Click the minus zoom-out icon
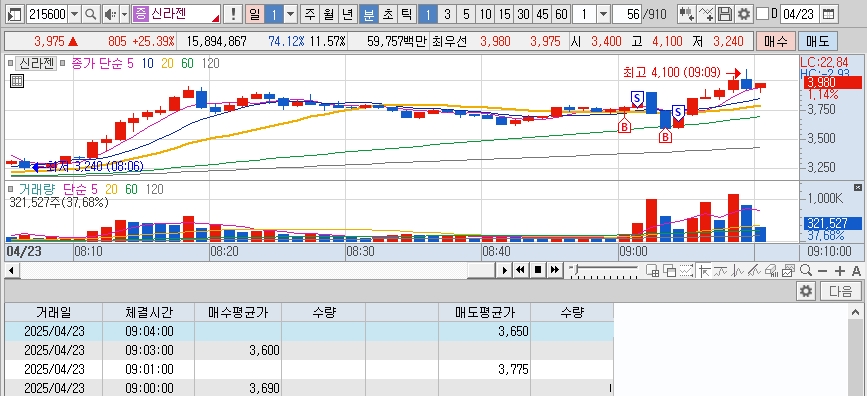The height and width of the screenshot is (396, 867). tap(822, 270)
